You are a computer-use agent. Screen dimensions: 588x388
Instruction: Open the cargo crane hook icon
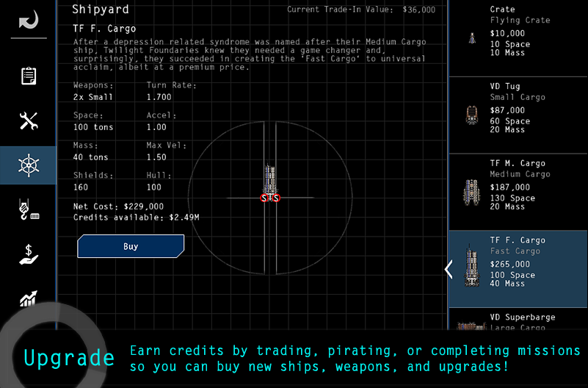pos(29,209)
